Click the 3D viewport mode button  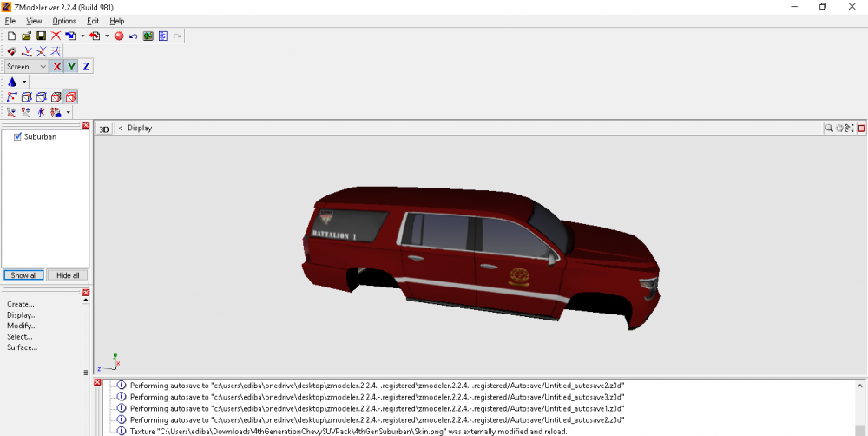point(104,129)
